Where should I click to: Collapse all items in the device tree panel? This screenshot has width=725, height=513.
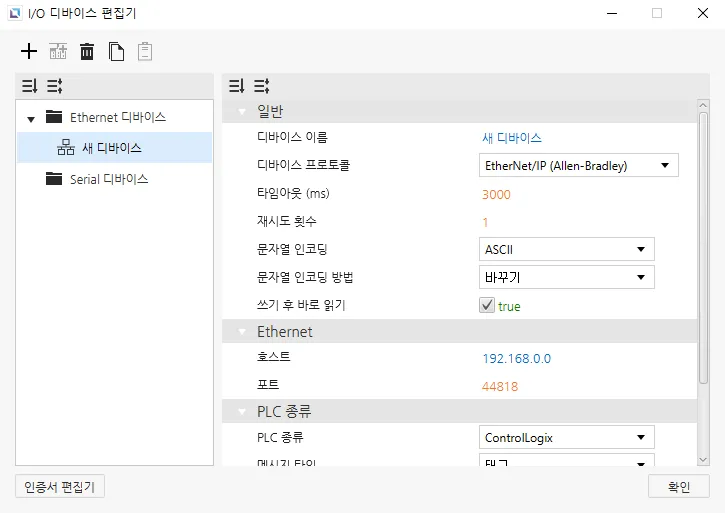coord(29,86)
